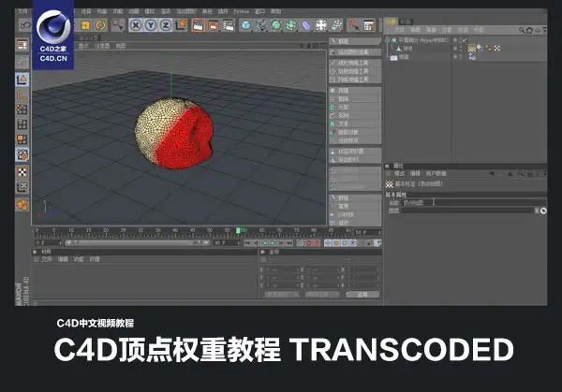Open the 用户数据 menu in Attributes panel
562x392 pixels.
(436, 174)
